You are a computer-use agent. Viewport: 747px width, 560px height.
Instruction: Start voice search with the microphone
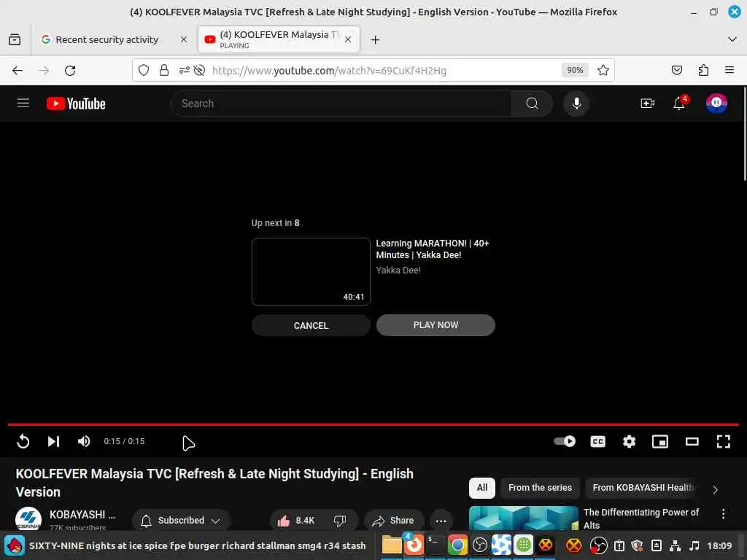576,104
